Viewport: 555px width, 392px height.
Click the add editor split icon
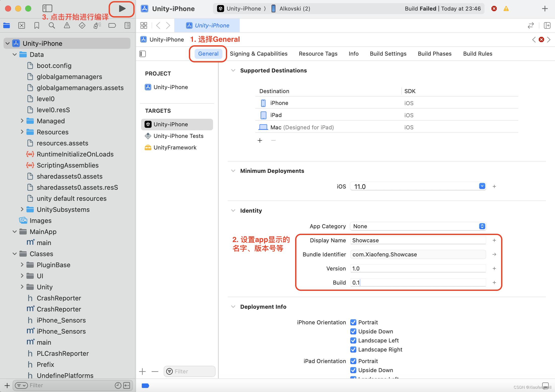(x=547, y=25)
